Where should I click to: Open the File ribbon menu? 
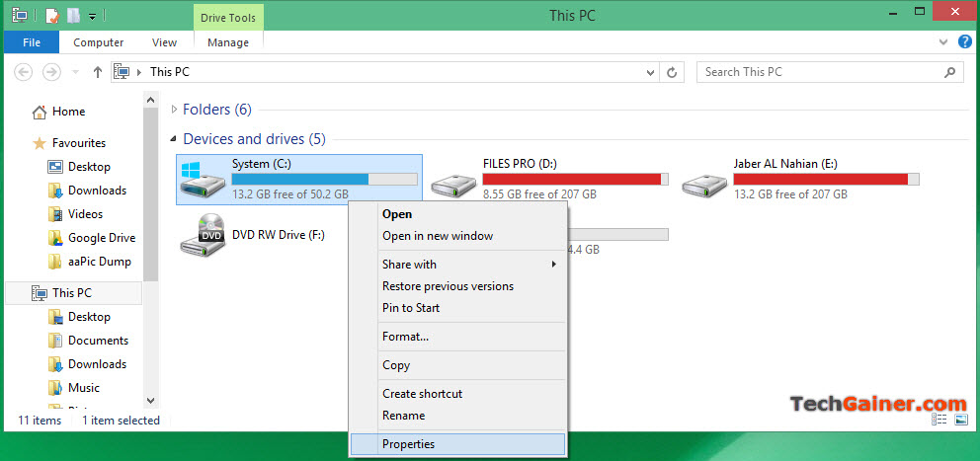point(32,42)
